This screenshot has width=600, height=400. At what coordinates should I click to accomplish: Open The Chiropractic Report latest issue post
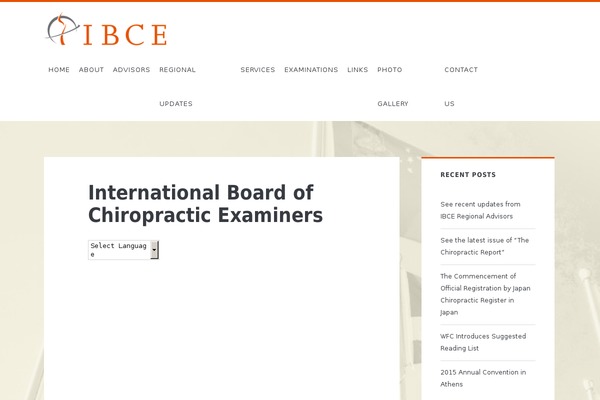point(484,246)
